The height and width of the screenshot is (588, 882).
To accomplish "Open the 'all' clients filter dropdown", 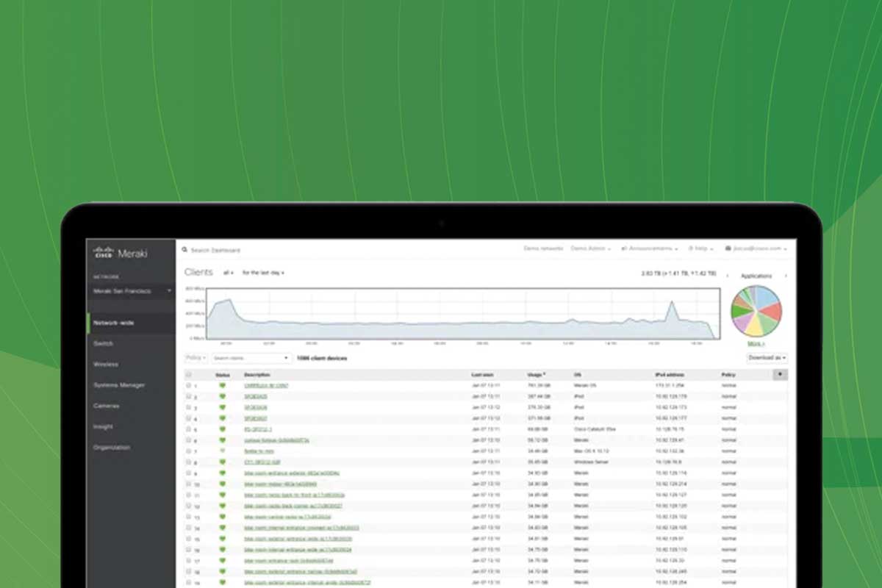I will click(x=229, y=273).
